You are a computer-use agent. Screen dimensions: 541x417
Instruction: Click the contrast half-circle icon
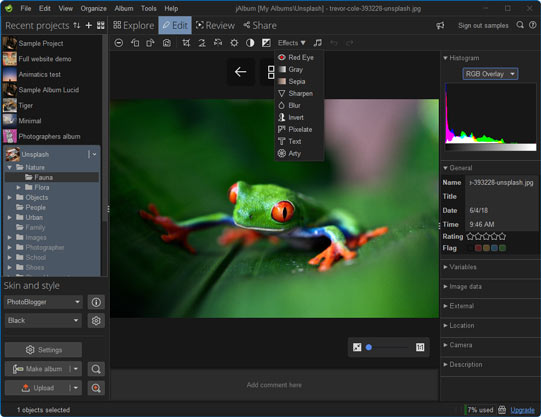[250, 43]
